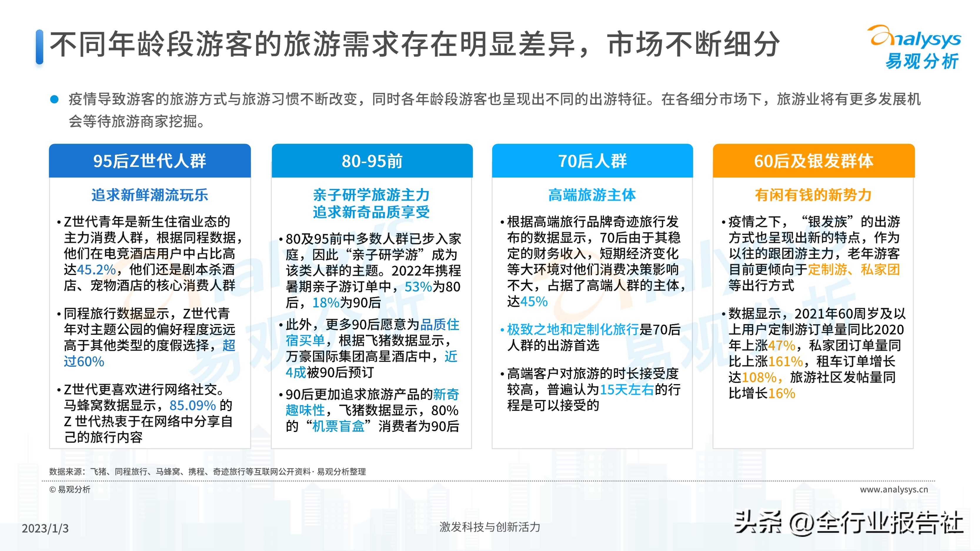Click highlighted 近4成 text
Image resolution: width=980 pixels, height=551 pixels.
coord(371,364)
